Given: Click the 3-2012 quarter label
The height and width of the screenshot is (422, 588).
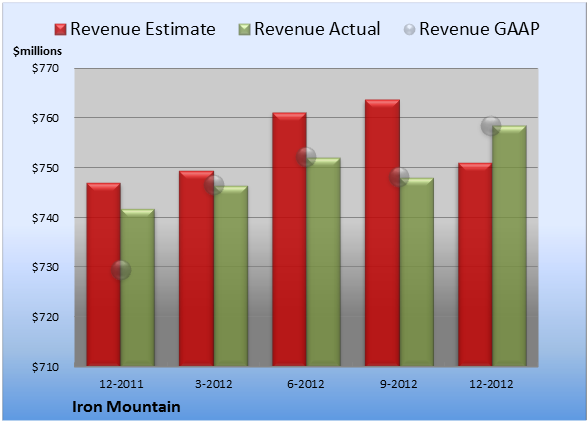Looking at the screenshot, I should click(214, 384).
